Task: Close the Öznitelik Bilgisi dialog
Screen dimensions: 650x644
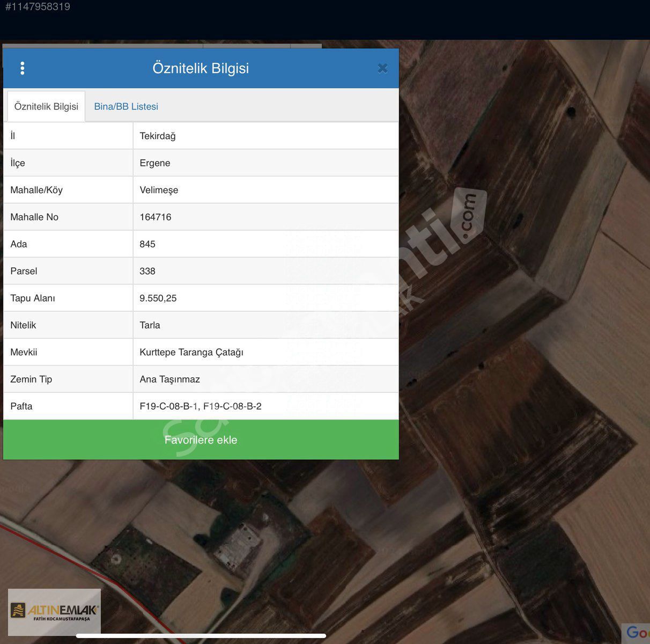Action: click(x=382, y=68)
